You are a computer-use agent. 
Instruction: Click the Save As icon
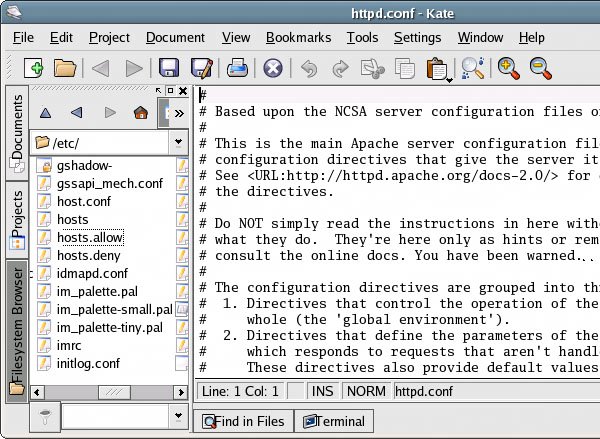pyautogui.click(x=202, y=68)
